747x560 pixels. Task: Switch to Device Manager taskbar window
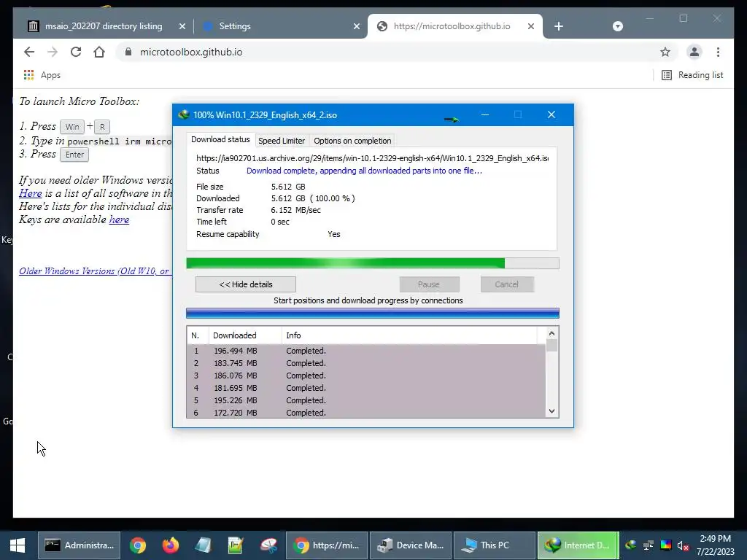click(x=411, y=545)
